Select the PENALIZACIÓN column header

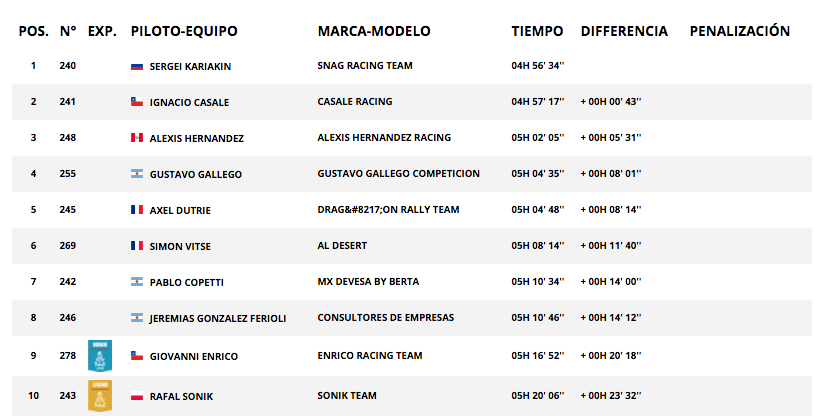[740, 31]
